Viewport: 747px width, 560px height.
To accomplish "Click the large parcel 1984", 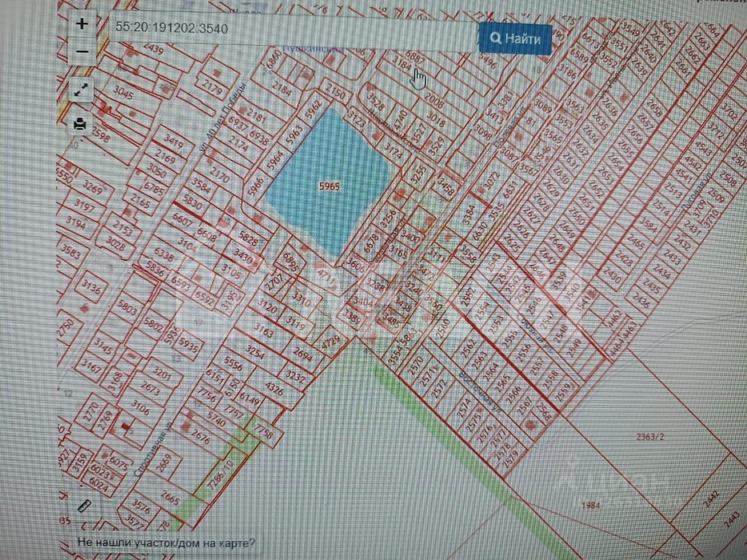I will (x=591, y=505).
